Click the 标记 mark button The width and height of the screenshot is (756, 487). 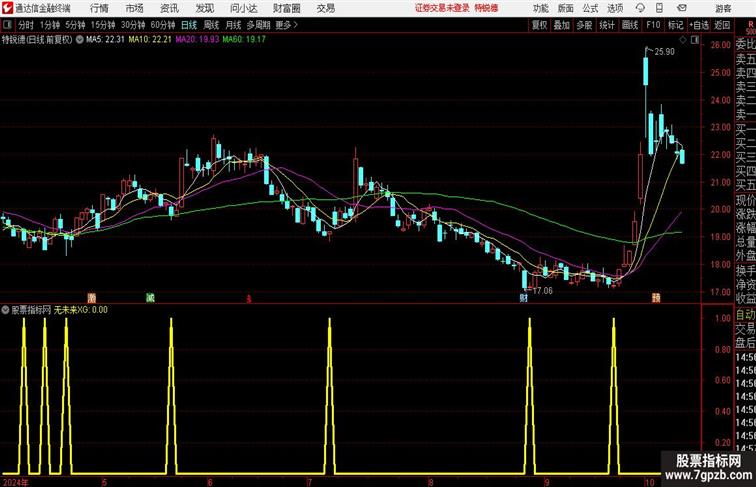pyautogui.click(x=675, y=25)
